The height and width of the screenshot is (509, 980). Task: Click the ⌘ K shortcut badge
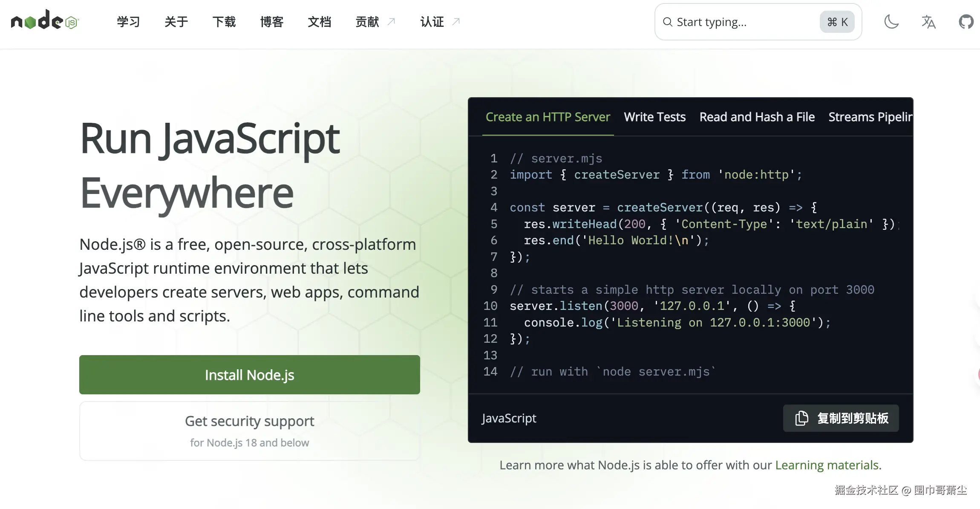click(837, 22)
